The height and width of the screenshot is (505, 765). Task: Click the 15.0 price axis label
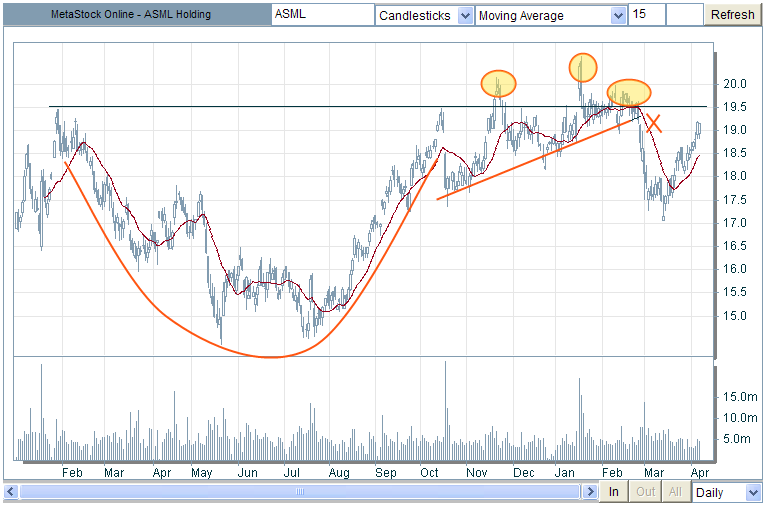pyautogui.click(x=735, y=316)
